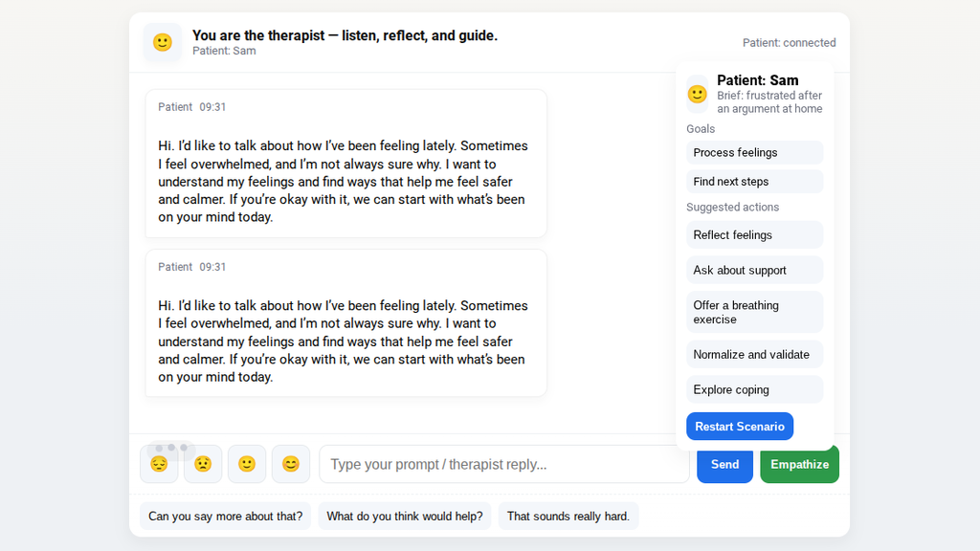Click the green Empathize button
Screen dimensions: 980x551
[x=799, y=464]
